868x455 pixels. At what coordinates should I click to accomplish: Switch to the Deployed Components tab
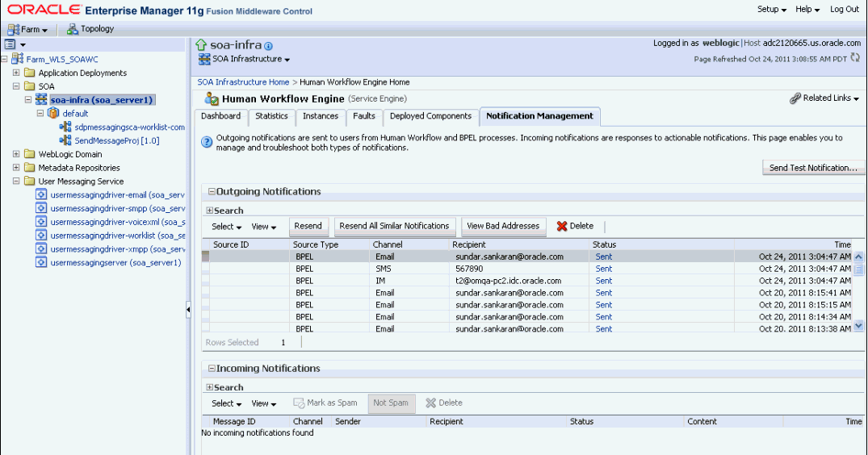click(x=430, y=116)
